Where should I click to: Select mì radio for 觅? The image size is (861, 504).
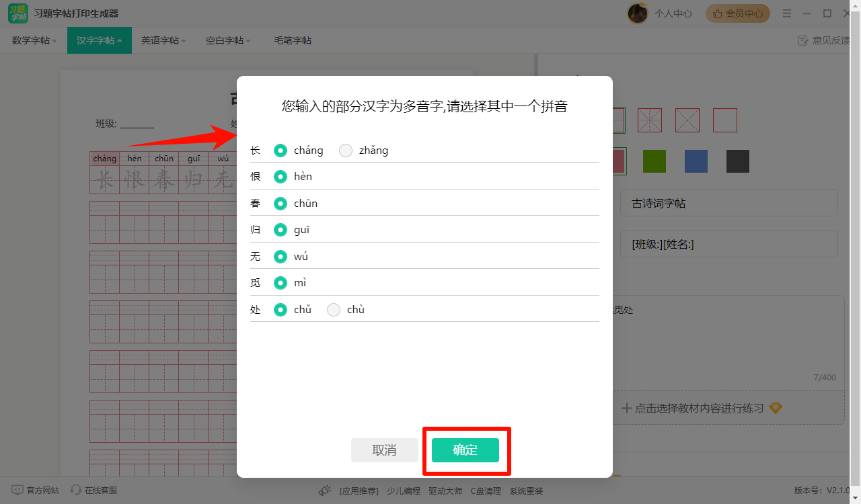(280, 283)
